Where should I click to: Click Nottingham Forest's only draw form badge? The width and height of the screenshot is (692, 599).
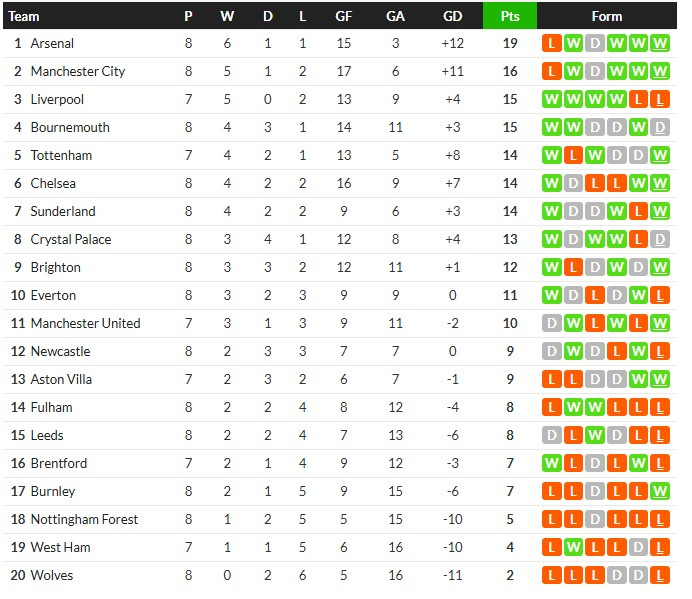pos(595,519)
